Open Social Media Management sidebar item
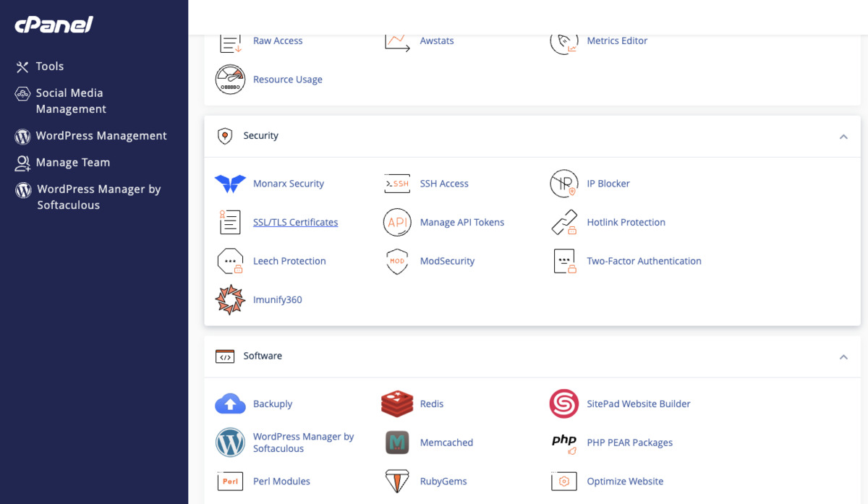868x504 pixels. (x=71, y=101)
